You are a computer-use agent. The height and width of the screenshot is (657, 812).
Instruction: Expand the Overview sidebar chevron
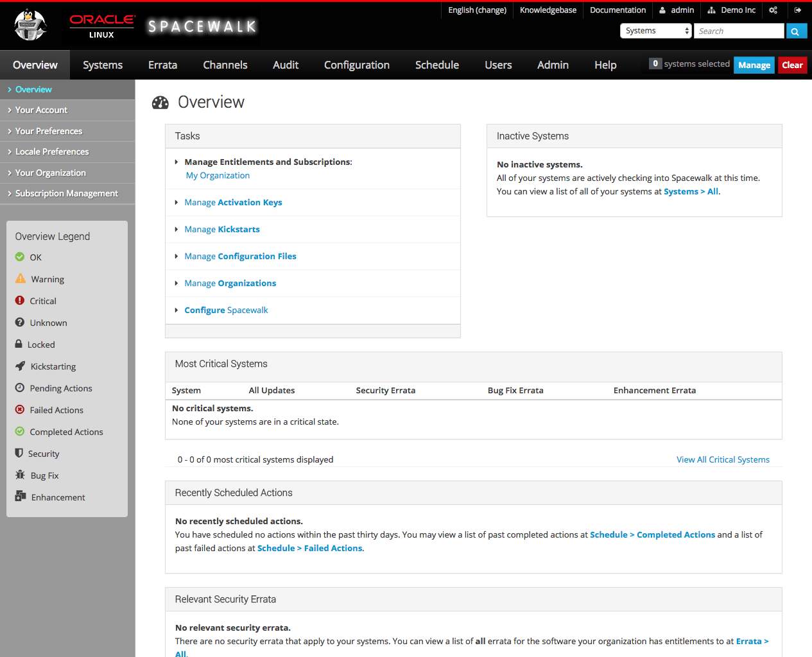click(10, 90)
